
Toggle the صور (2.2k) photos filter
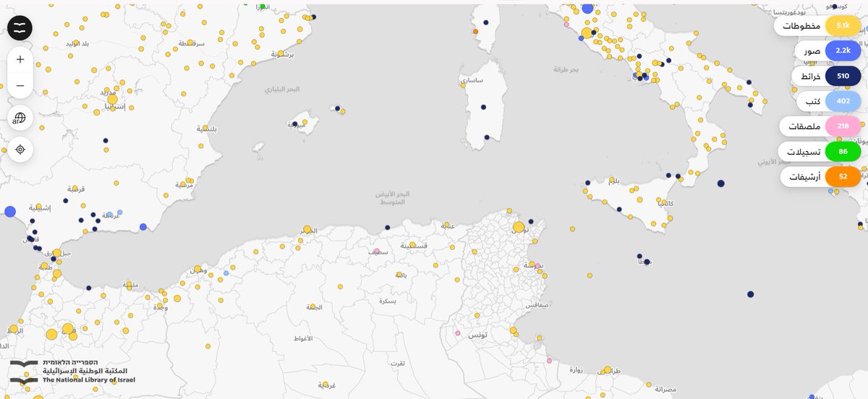click(x=827, y=51)
